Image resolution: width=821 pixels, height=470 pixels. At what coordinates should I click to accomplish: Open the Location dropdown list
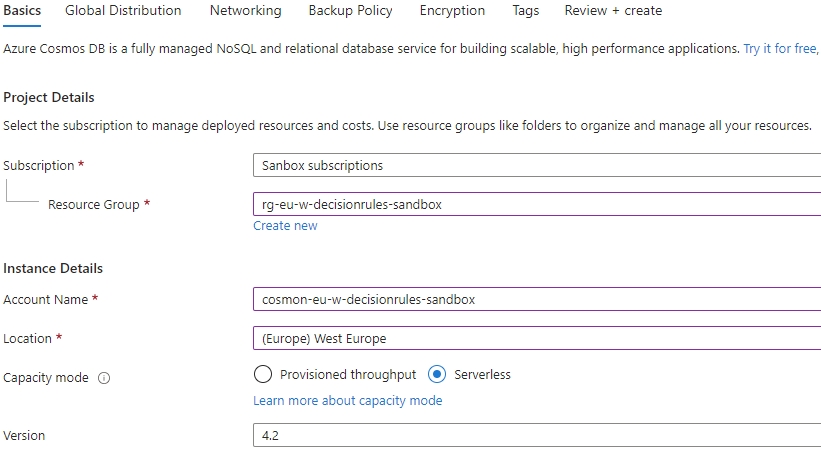click(x=536, y=338)
